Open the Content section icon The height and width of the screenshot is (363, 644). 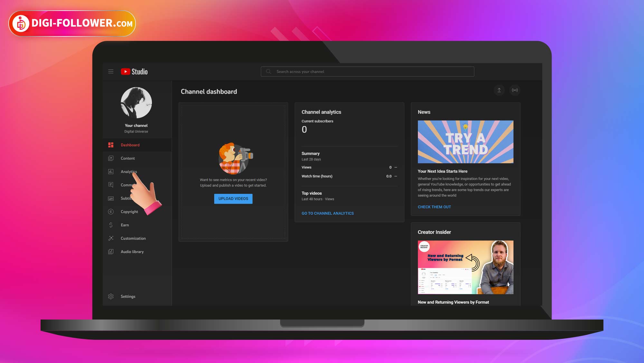click(x=110, y=158)
